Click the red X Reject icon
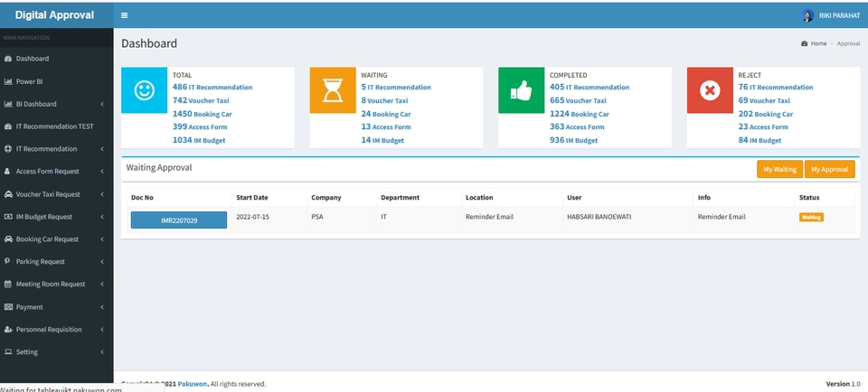 [x=711, y=90]
